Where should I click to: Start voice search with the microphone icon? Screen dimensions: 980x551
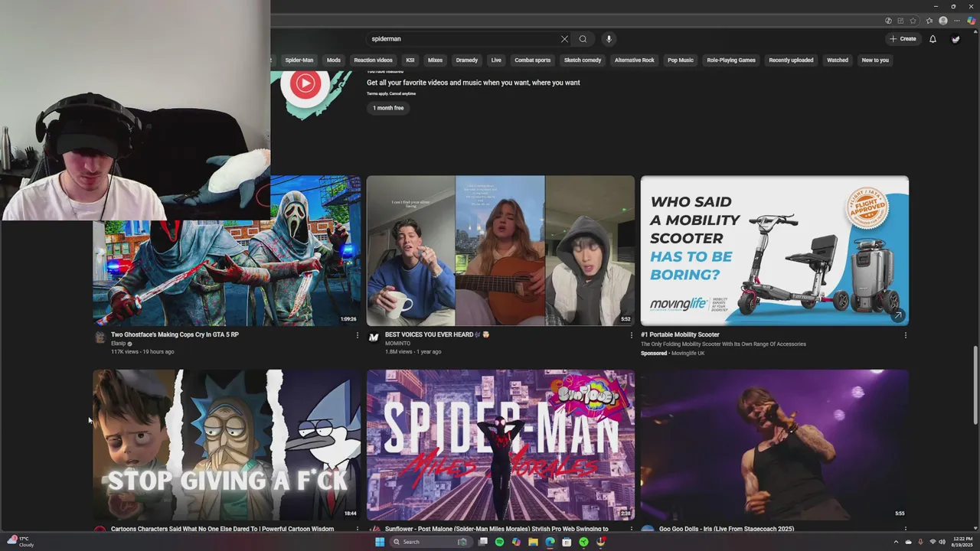point(609,39)
